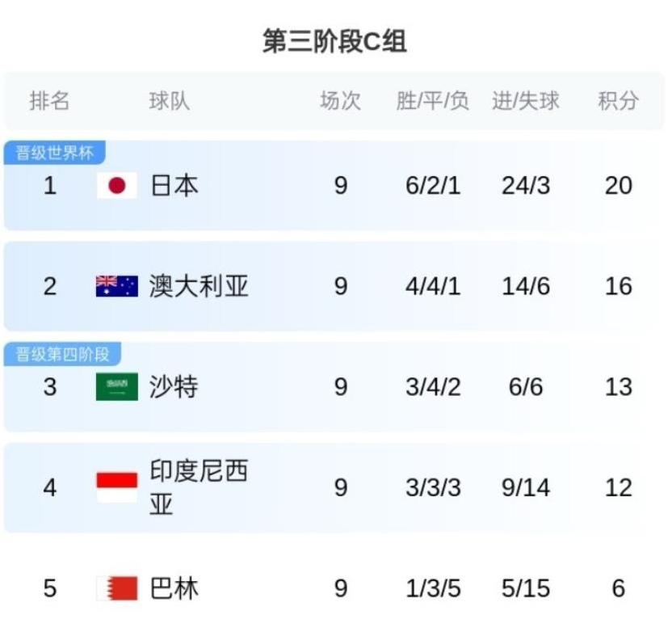Screen dimensions: 672x632
Task: Sort by the 排名 column header
Action: [49, 101]
